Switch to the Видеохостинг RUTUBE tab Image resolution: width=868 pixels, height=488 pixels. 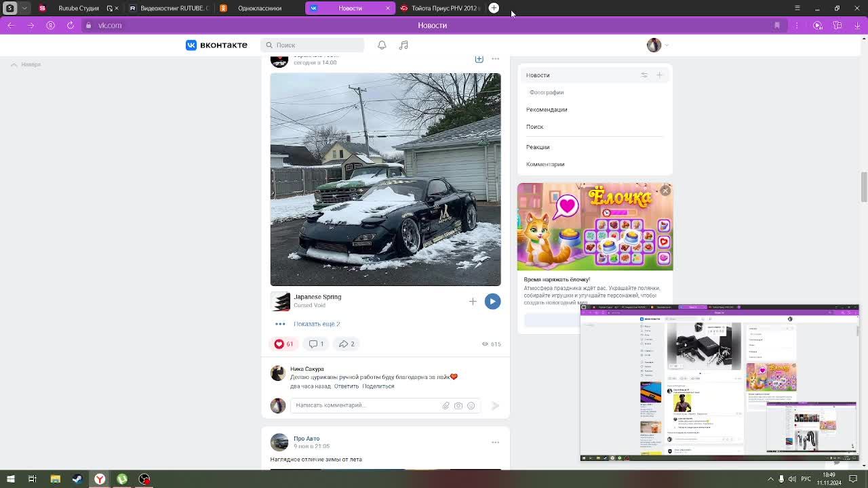(169, 8)
